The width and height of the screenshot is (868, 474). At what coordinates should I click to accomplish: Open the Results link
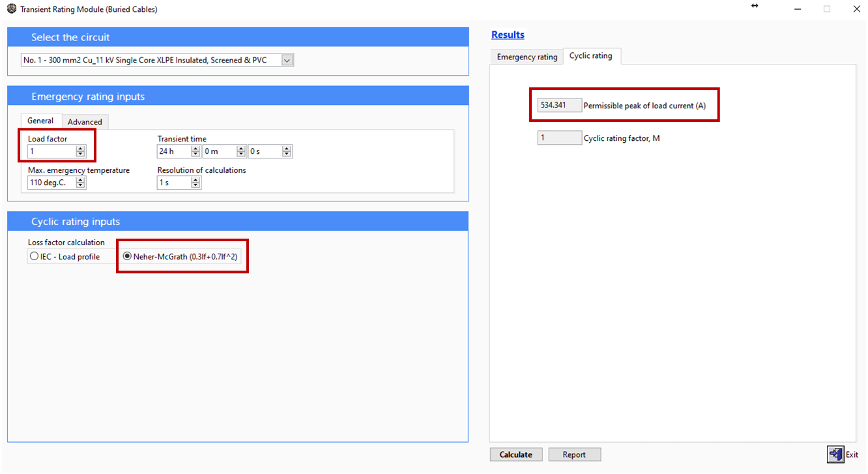508,35
